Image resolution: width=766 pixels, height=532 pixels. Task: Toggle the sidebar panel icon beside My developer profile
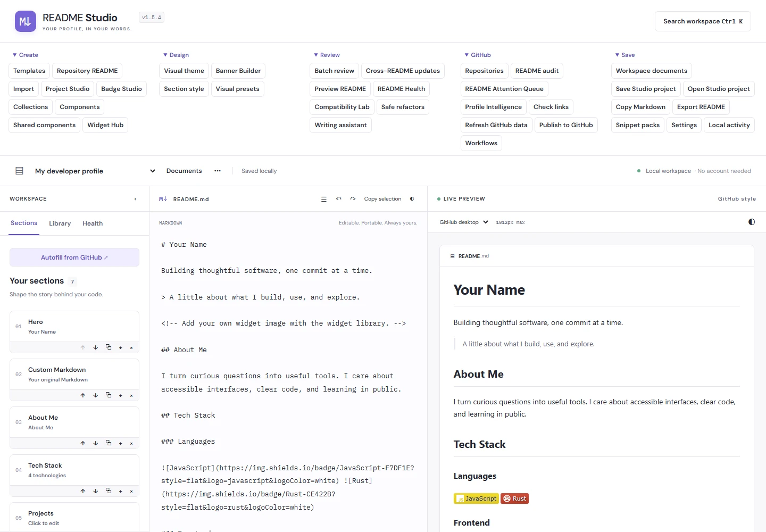pos(20,171)
